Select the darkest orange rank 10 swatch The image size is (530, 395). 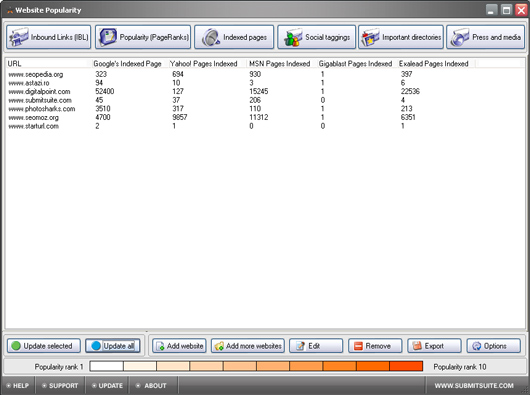406,366
